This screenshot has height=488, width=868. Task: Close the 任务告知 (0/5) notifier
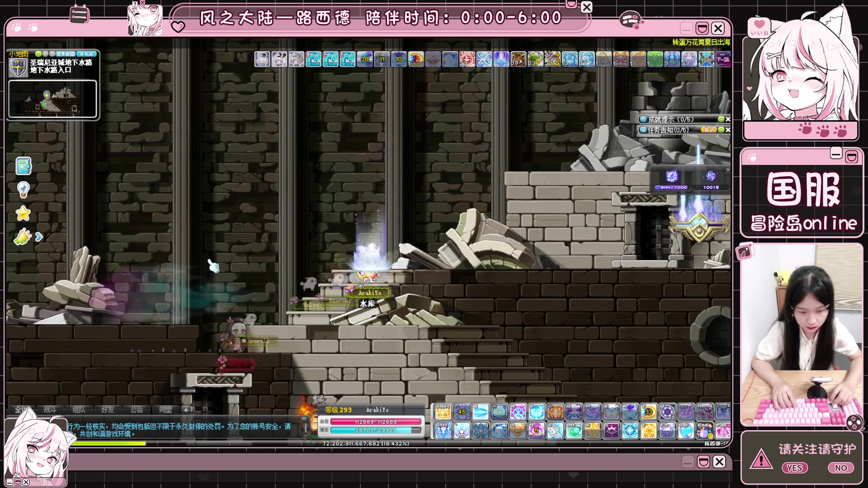[x=728, y=130]
